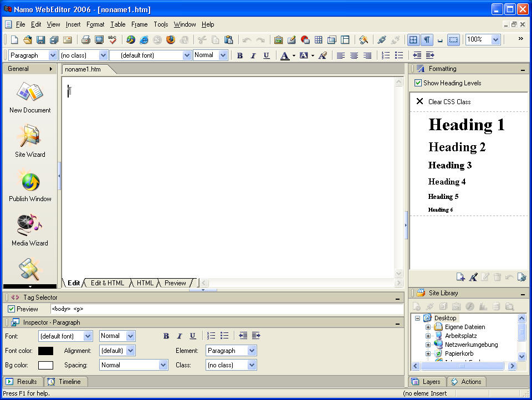
Task: Run the abc spell check tool
Action: 112,40
